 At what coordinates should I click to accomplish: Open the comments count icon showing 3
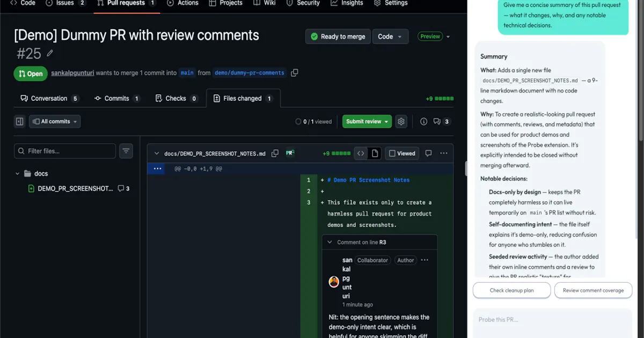click(x=441, y=122)
